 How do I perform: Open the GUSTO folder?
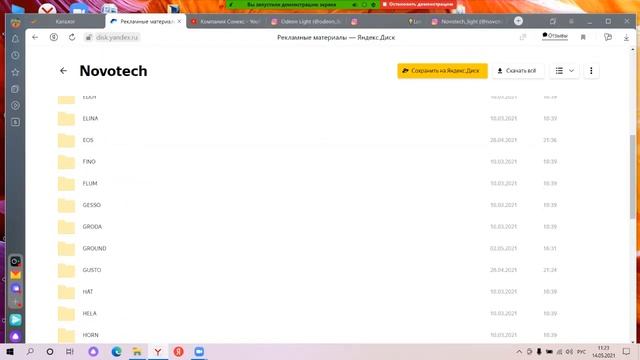click(x=92, y=270)
